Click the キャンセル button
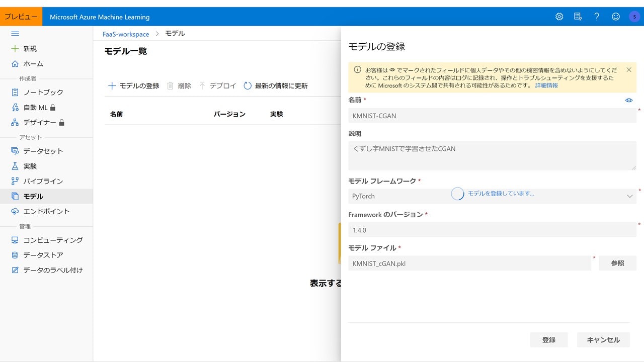 point(603,340)
